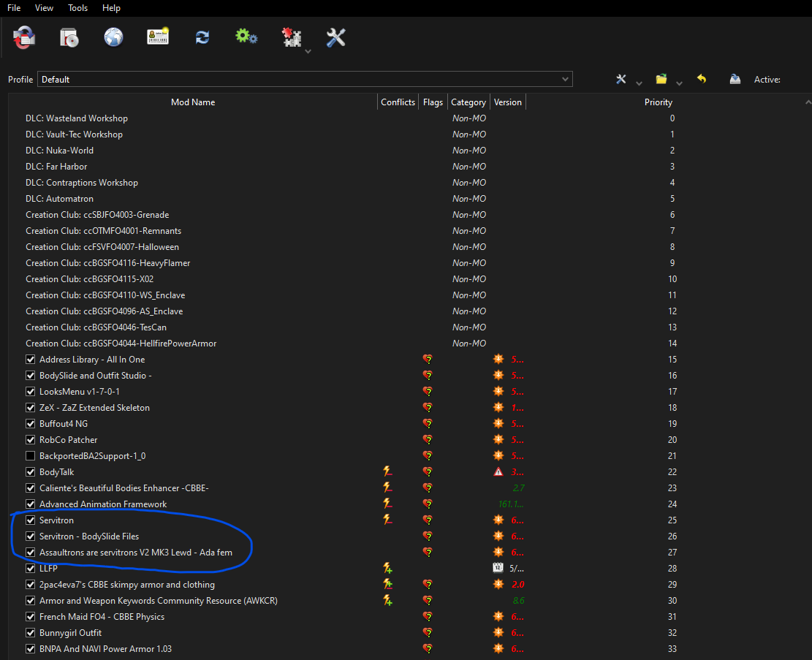Click the red warning triangle on BodyTalk row
The height and width of the screenshot is (660, 812).
tap(498, 471)
